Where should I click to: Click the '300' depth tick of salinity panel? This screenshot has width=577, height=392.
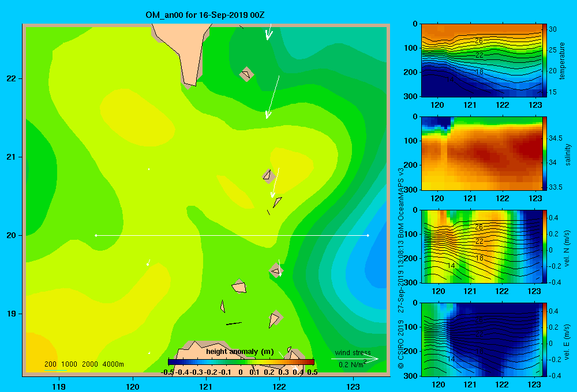[411, 190]
